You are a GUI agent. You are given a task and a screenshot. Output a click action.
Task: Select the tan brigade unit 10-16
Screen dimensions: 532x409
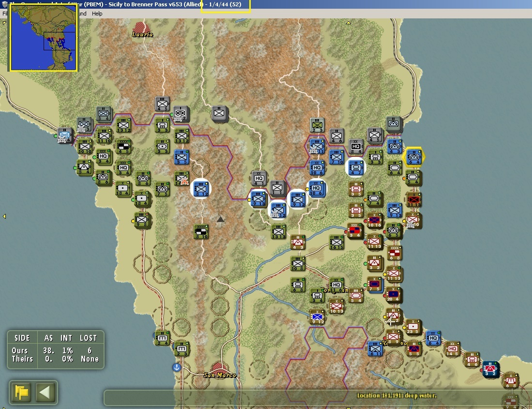point(374,220)
